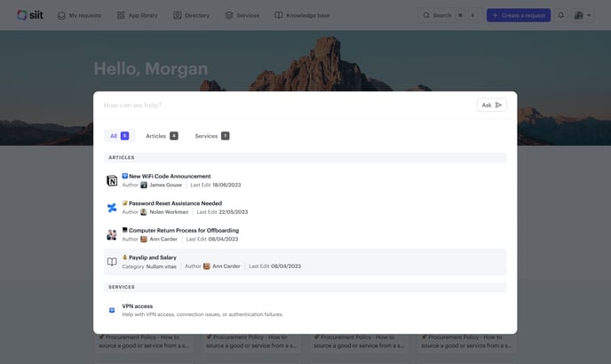Click the Confluence icon beside Password Reset
This screenshot has width=611, height=364.
tap(112, 208)
